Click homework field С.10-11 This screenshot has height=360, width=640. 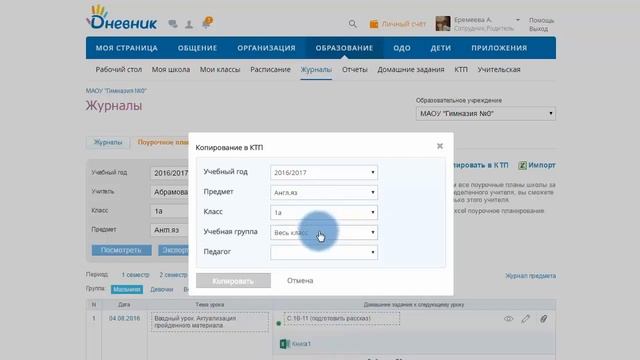point(342,318)
